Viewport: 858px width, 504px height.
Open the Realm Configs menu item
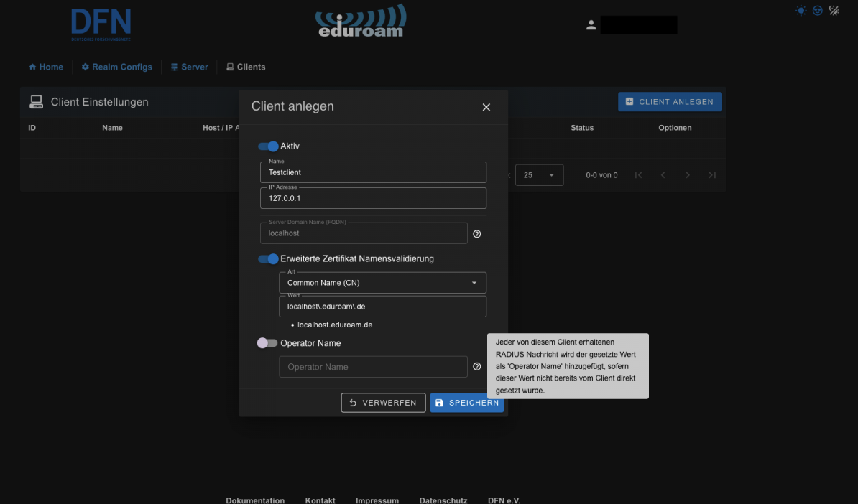coord(116,67)
